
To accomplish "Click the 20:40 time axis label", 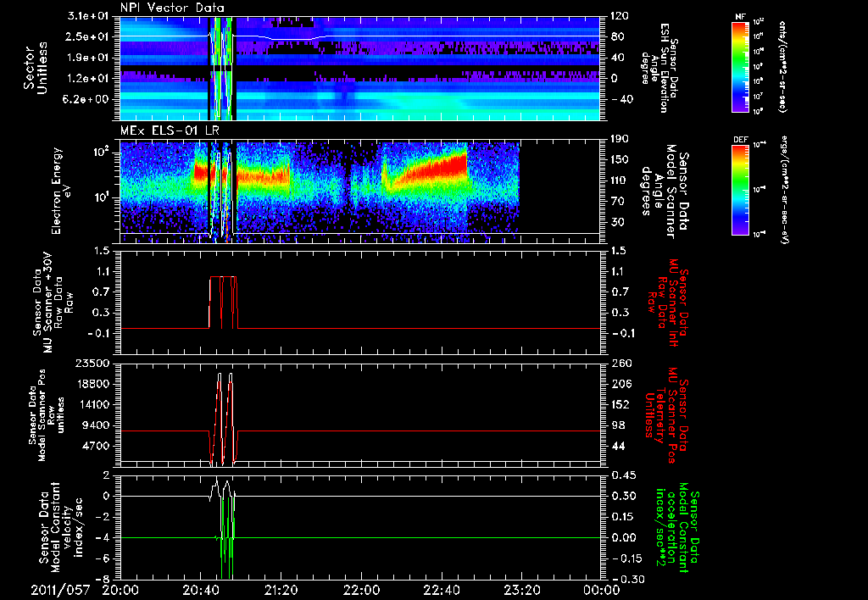I will coord(201,590).
